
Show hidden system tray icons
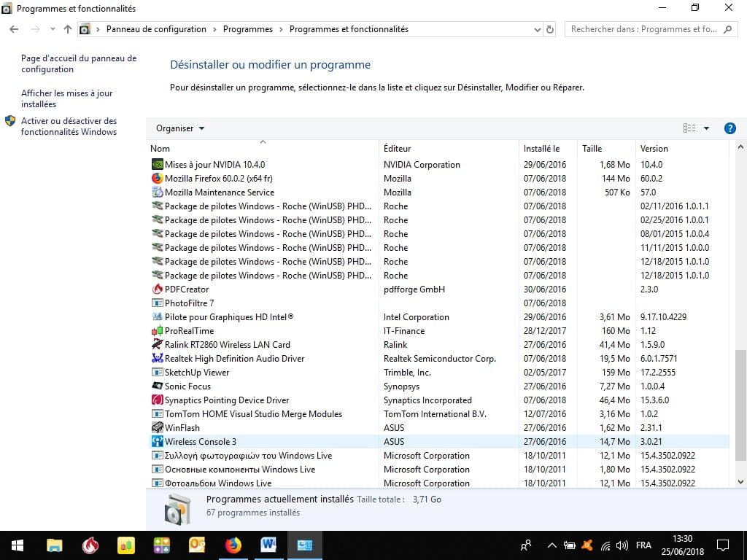click(x=551, y=545)
